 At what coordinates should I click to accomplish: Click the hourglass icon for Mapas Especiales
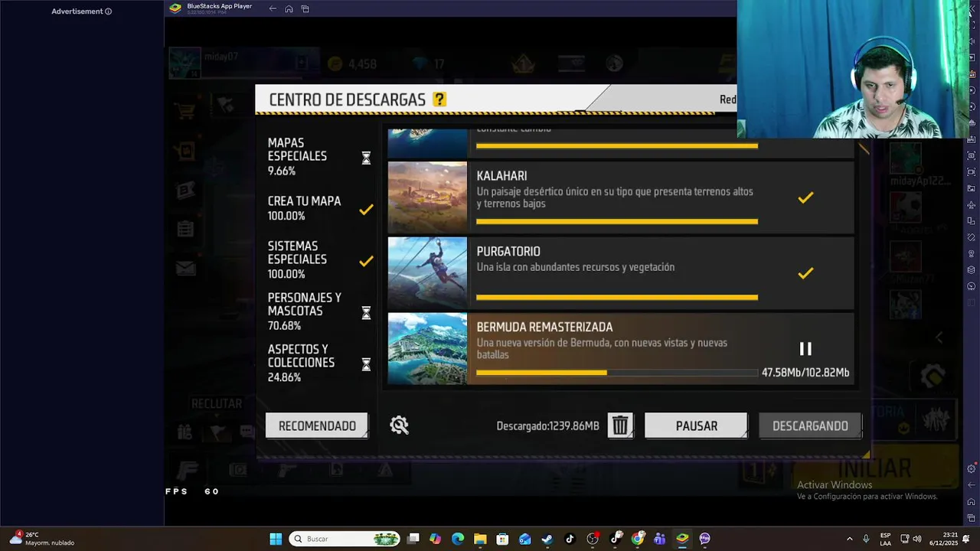tap(366, 158)
